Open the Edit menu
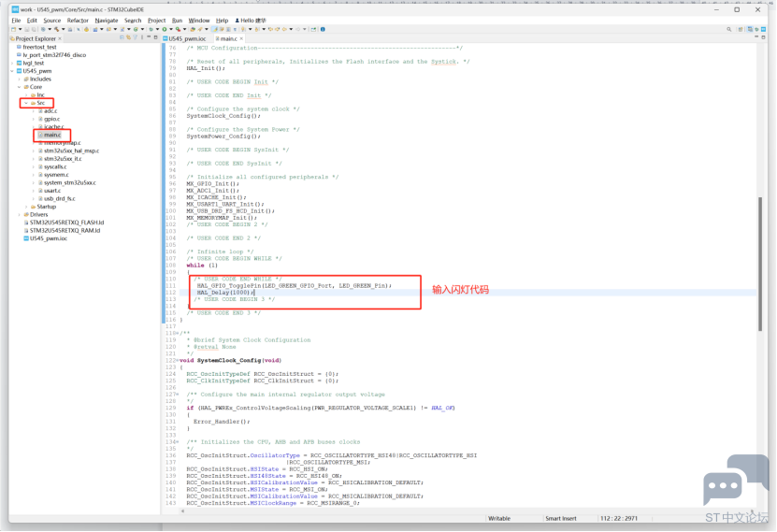777x532 pixels. (x=32, y=21)
